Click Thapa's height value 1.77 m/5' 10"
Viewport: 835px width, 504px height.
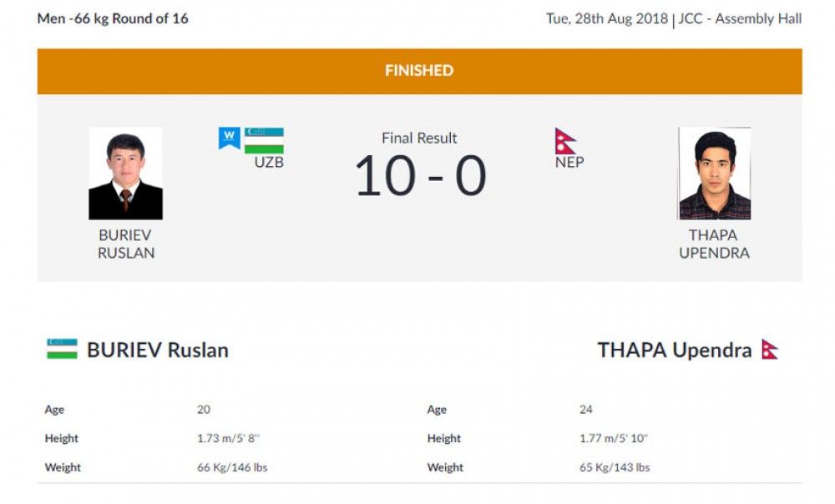(615, 438)
